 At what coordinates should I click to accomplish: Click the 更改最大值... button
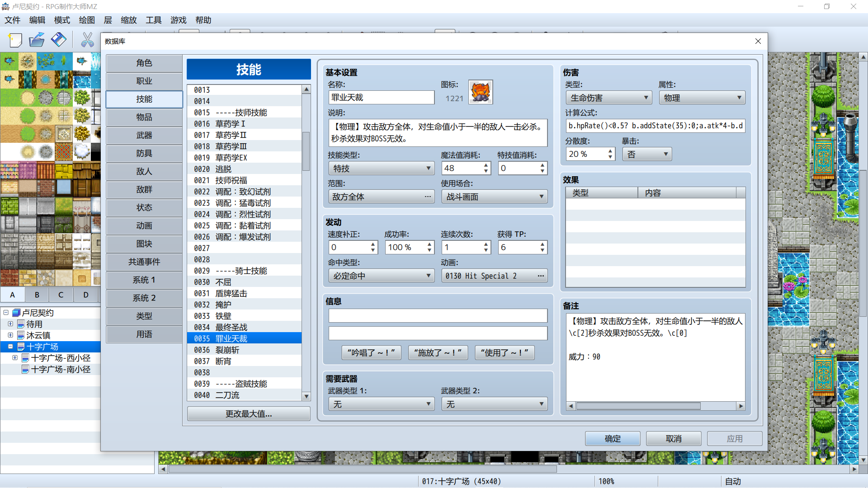coord(249,414)
